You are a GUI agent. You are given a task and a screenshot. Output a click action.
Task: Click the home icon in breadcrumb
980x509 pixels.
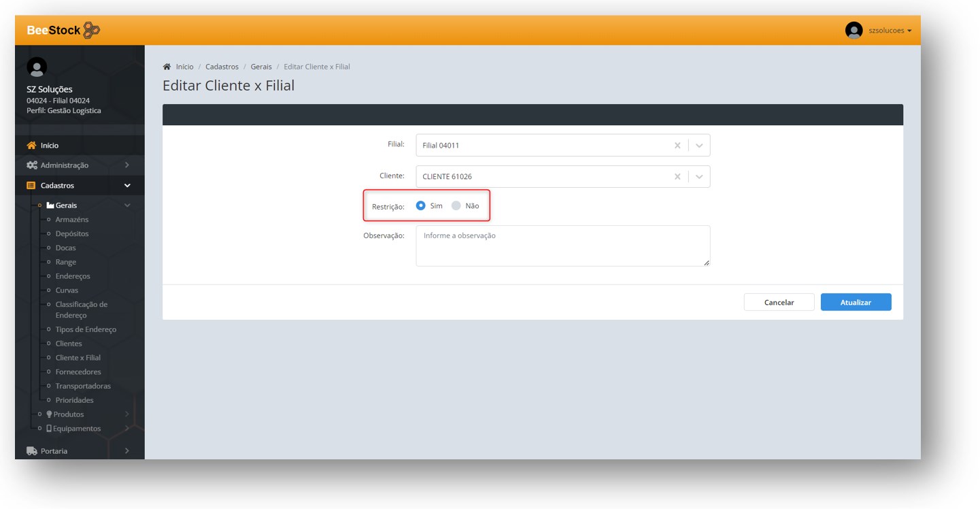[x=167, y=67]
